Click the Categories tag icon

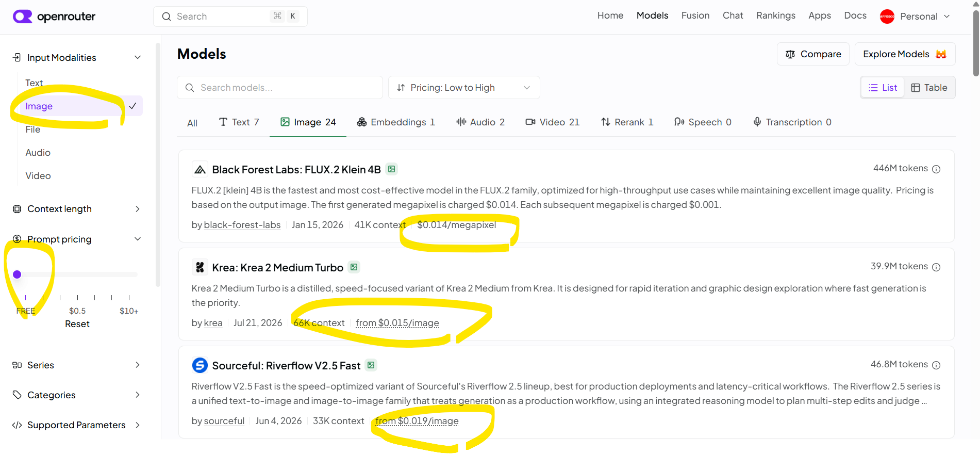(x=17, y=395)
